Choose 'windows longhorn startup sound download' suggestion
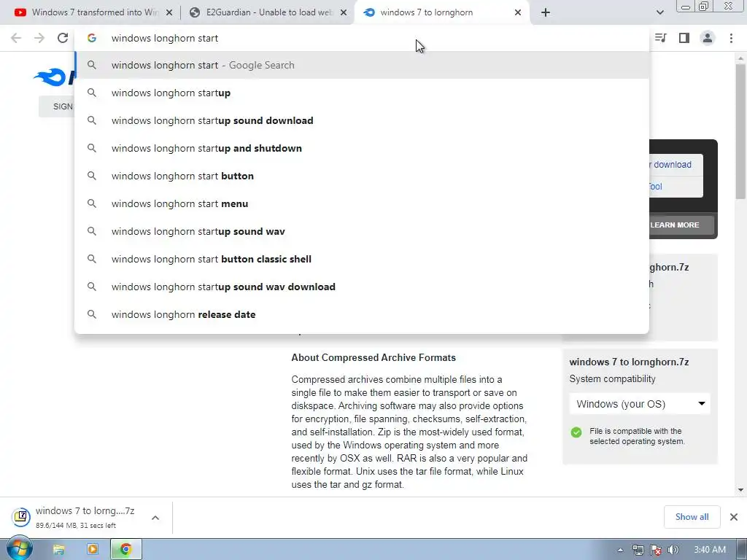The image size is (747, 560). click(362, 120)
